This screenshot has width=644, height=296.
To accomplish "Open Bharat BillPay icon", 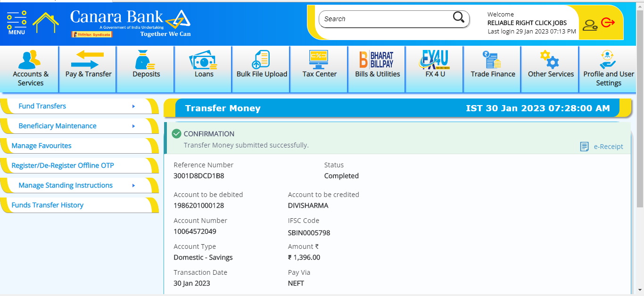I will [377, 59].
